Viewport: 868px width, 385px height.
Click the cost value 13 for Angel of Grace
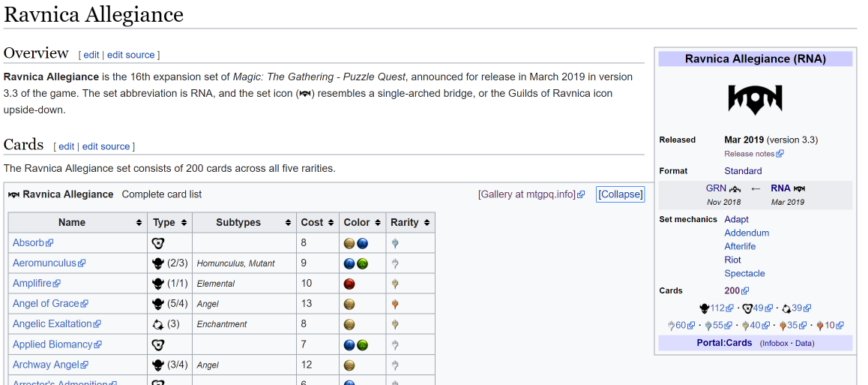click(x=306, y=303)
